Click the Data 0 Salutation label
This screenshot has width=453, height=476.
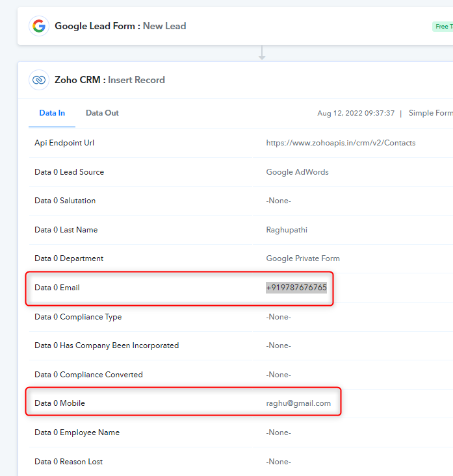pyautogui.click(x=65, y=201)
